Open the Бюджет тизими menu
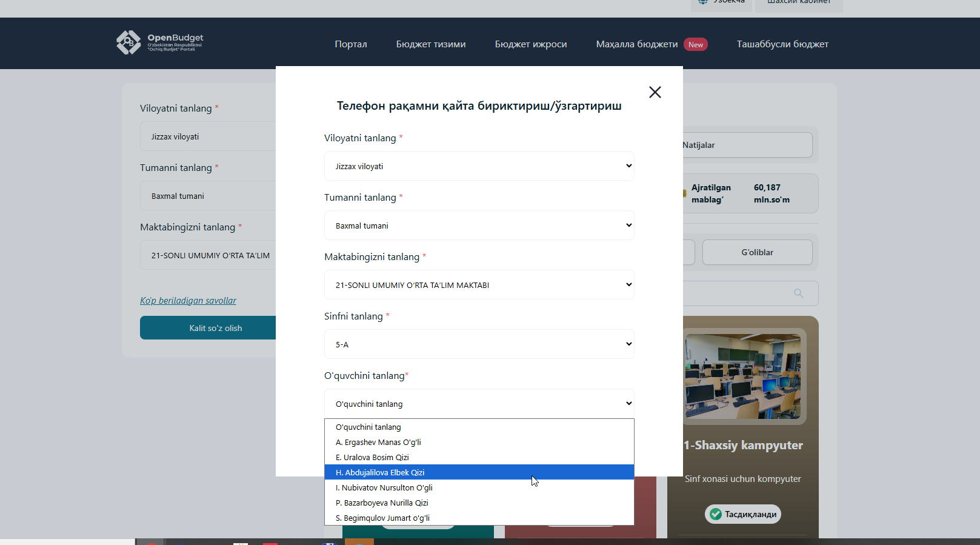This screenshot has width=980, height=545. coord(431,44)
